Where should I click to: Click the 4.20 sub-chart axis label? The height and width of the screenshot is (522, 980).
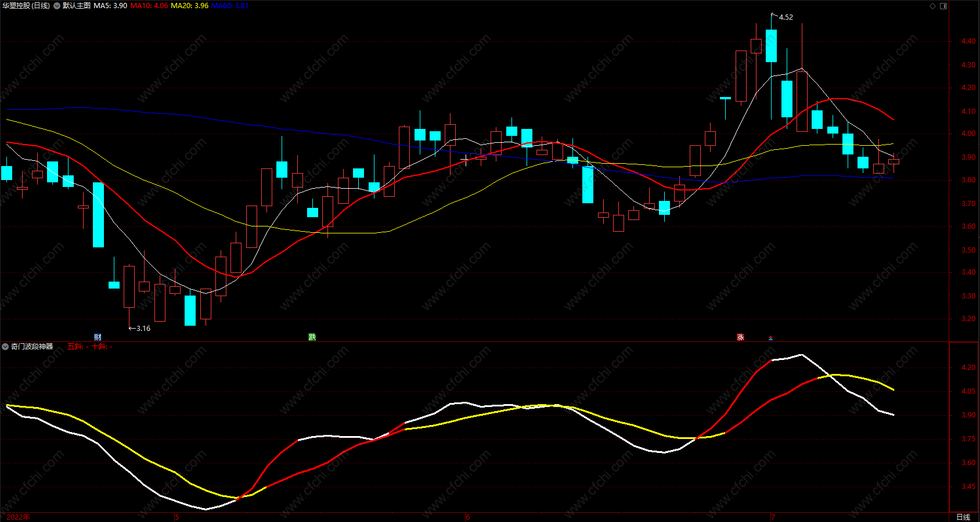[x=968, y=368]
